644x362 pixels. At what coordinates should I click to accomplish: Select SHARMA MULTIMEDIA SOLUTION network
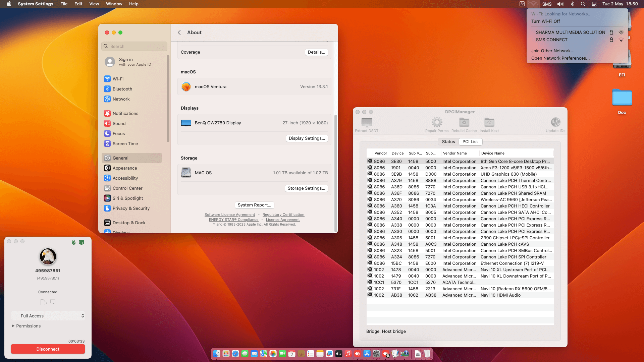pos(577,32)
